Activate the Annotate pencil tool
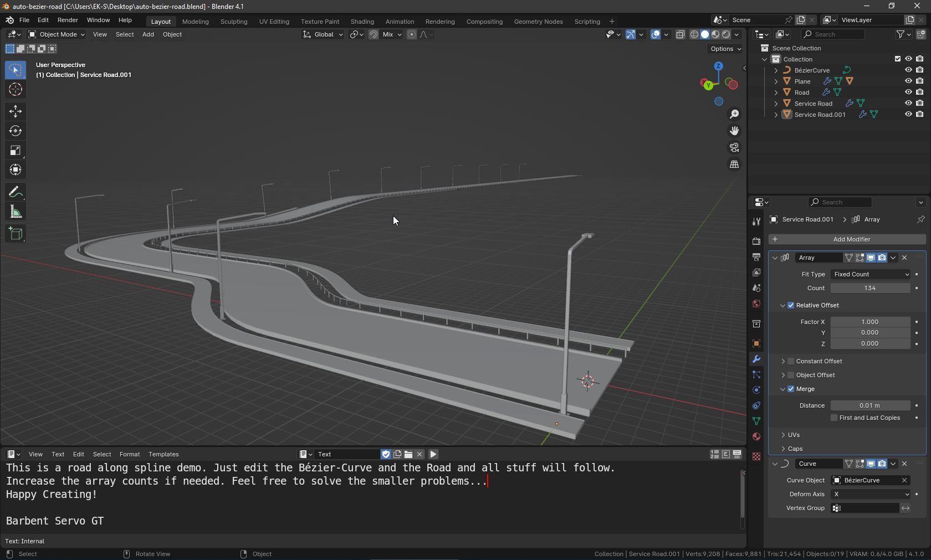 click(x=15, y=192)
